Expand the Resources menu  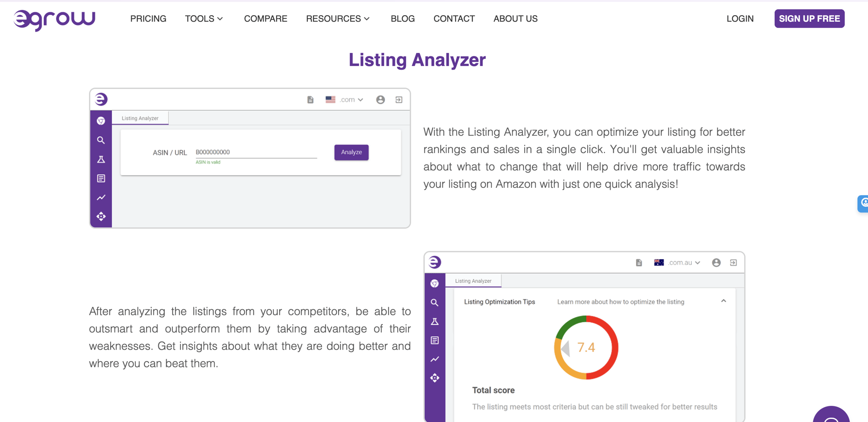click(x=338, y=19)
